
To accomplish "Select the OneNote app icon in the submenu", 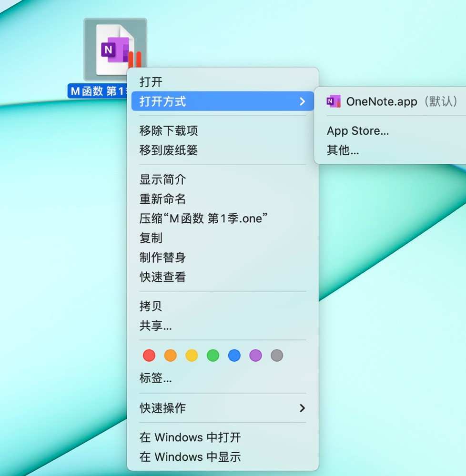I will click(332, 101).
